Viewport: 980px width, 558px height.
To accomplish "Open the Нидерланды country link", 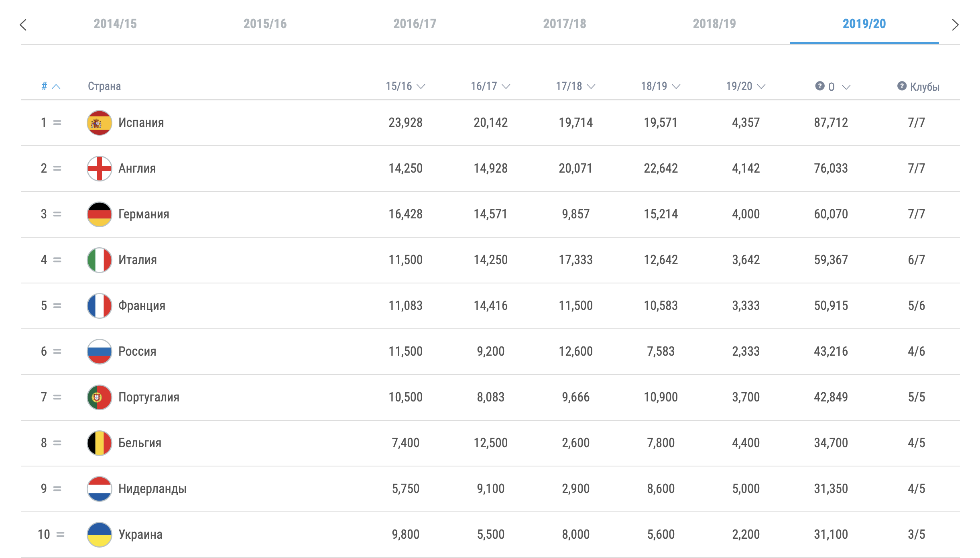I will [x=152, y=489].
